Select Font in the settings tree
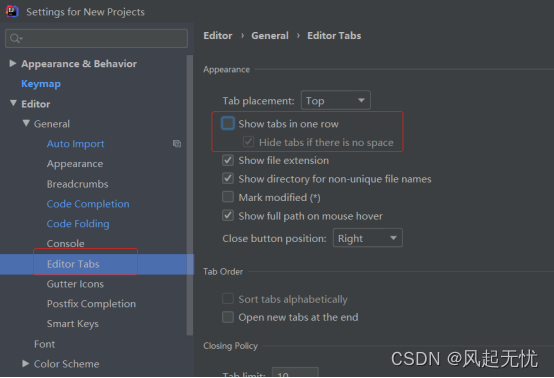The width and height of the screenshot is (554, 378). click(45, 344)
